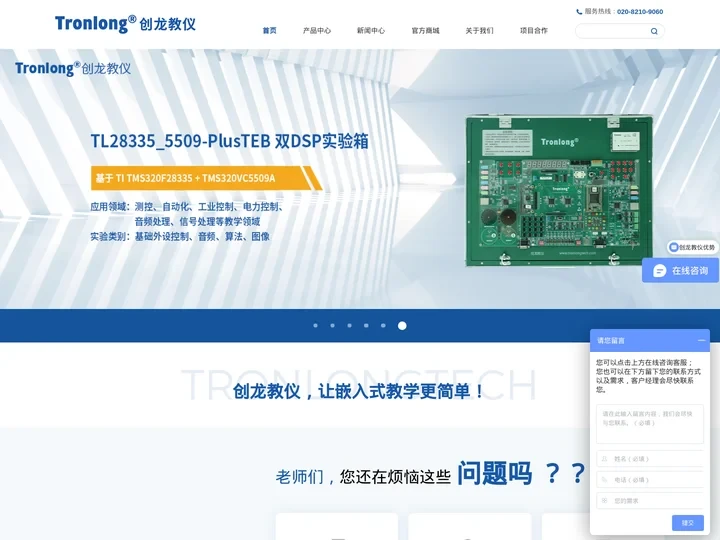The height and width of the screenshot is (540, 720).
Task: Click the search magnifier icon
Action: [x=654, y=31]
